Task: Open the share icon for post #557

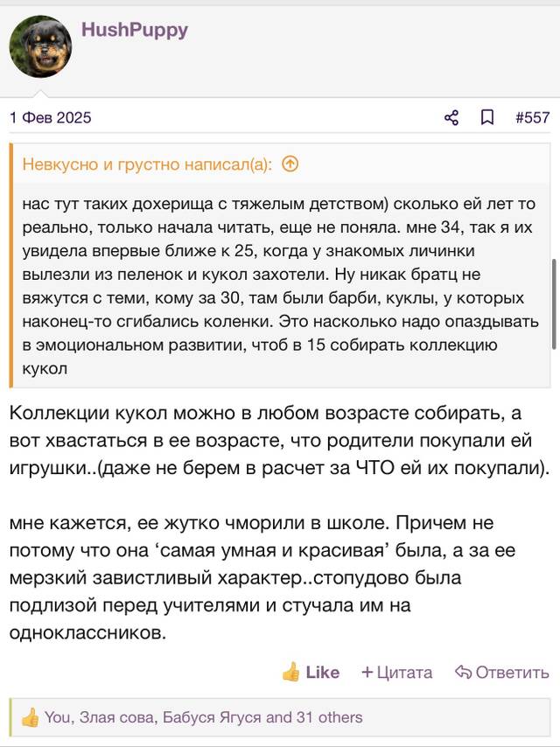Action: point(451,118)
